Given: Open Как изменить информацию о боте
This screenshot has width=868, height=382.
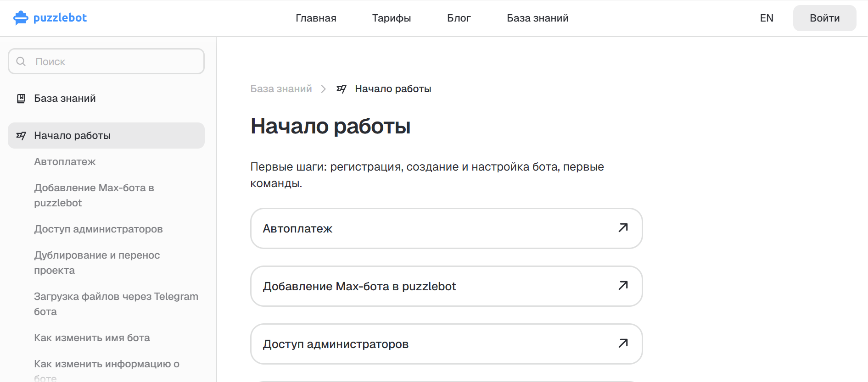Looking at the screenshot, I should (x=106, y=371).
